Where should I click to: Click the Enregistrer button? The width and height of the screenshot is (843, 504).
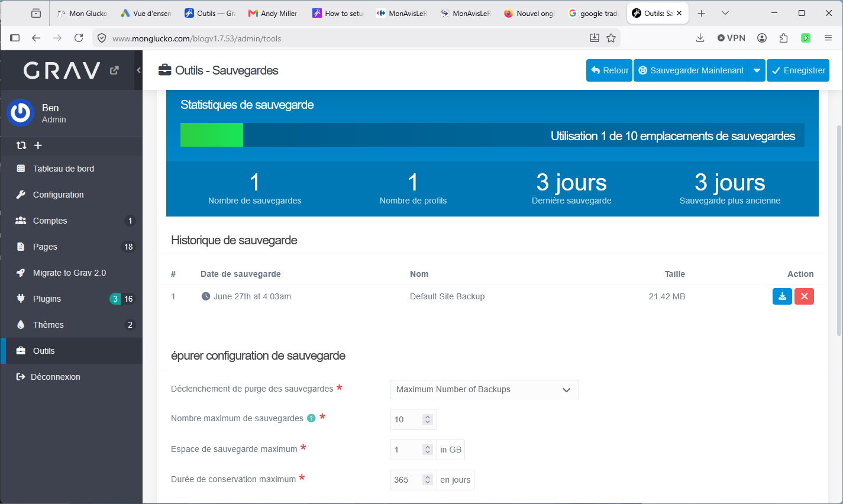pos(798,70)
